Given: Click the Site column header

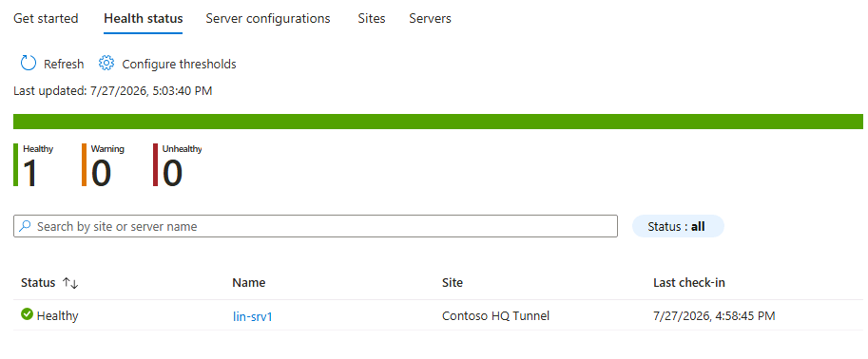Looking at the screenshot, I should pyautogui.click(x=453, y=283).
